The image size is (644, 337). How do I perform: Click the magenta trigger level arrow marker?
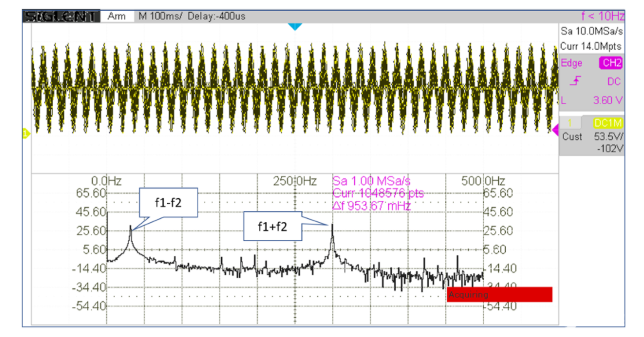click(x=555, y=130)
